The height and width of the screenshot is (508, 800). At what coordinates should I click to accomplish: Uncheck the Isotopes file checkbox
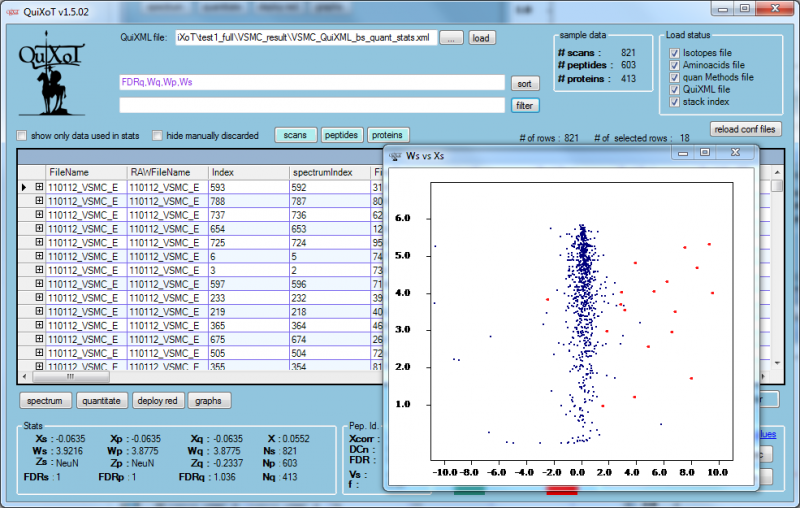674,53
